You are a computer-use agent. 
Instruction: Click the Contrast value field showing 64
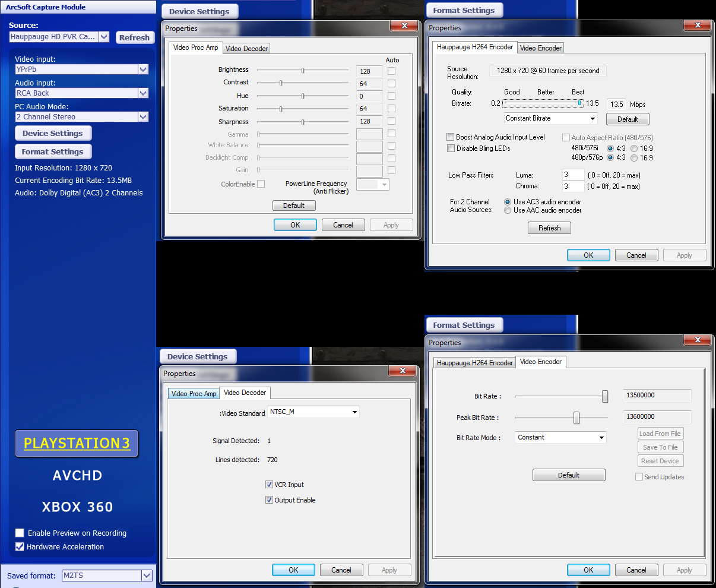[x=369, y=84]
